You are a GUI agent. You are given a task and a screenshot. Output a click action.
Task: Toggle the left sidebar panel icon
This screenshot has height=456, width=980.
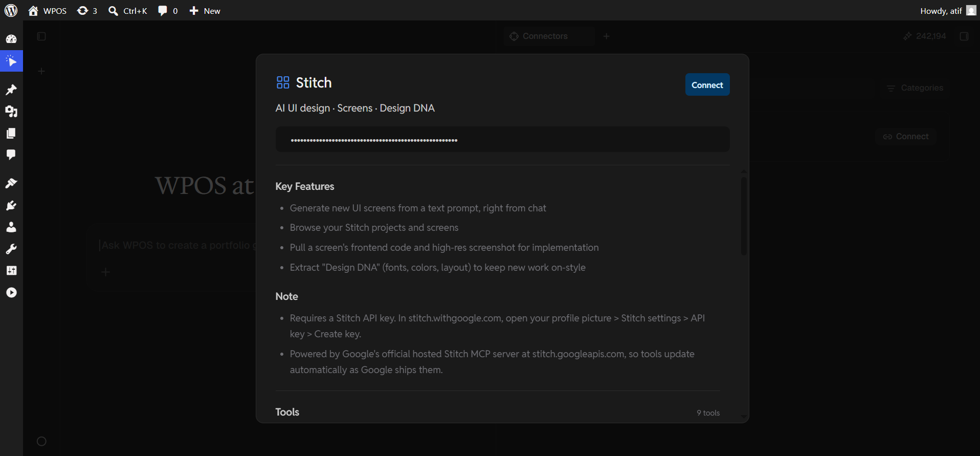click(42, 36)
